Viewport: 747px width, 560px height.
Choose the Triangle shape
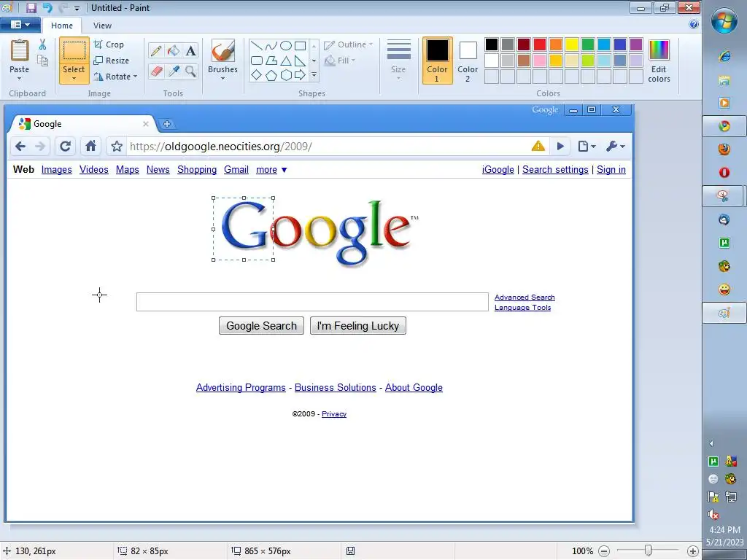coord(286,61)
